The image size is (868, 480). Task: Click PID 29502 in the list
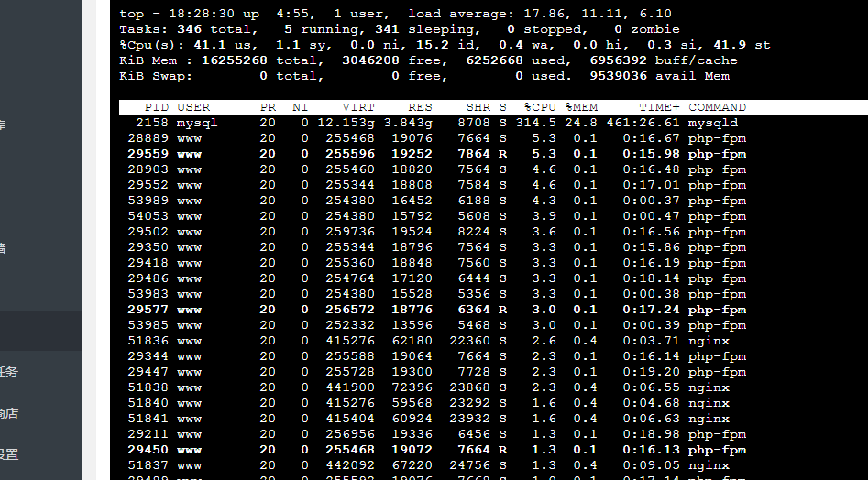pos(148,232)
